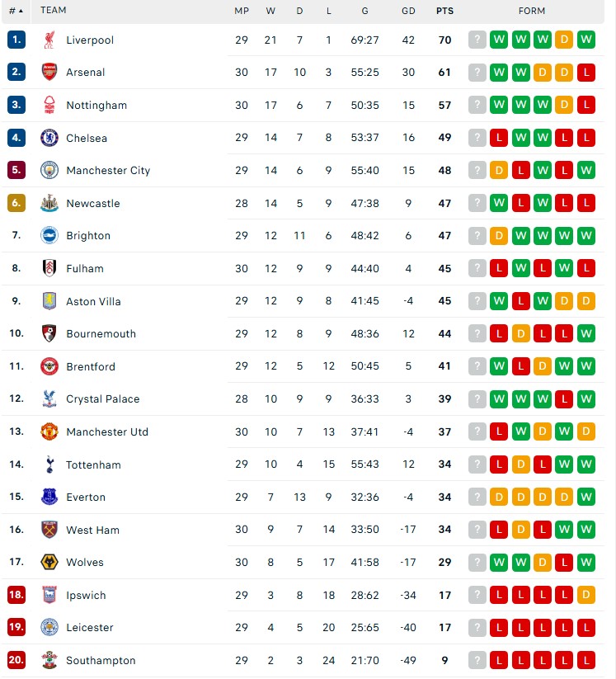
Task: Click the Tottenham cockerel crest icon
Action: coord(49,464)
